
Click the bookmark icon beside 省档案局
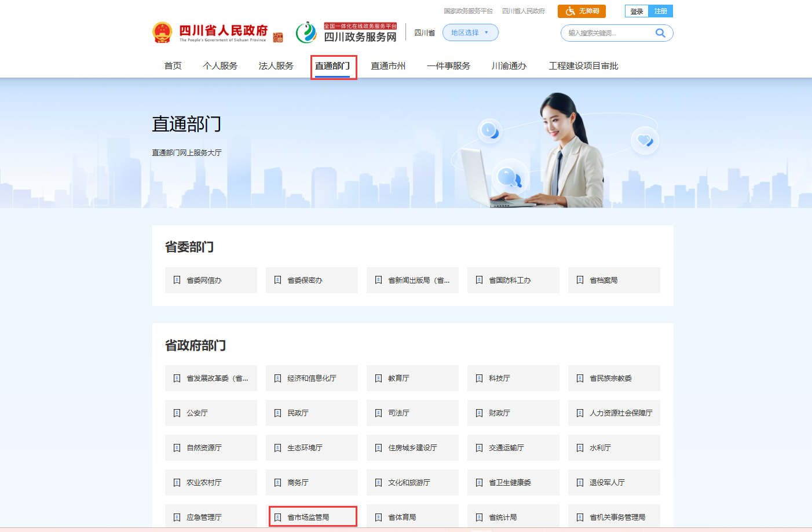579,280
